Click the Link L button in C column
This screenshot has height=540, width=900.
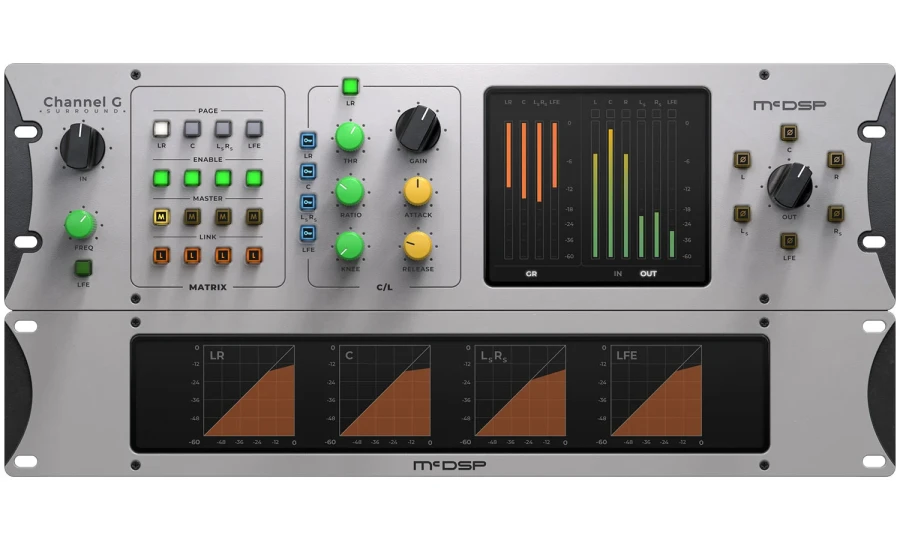point(192,255)
